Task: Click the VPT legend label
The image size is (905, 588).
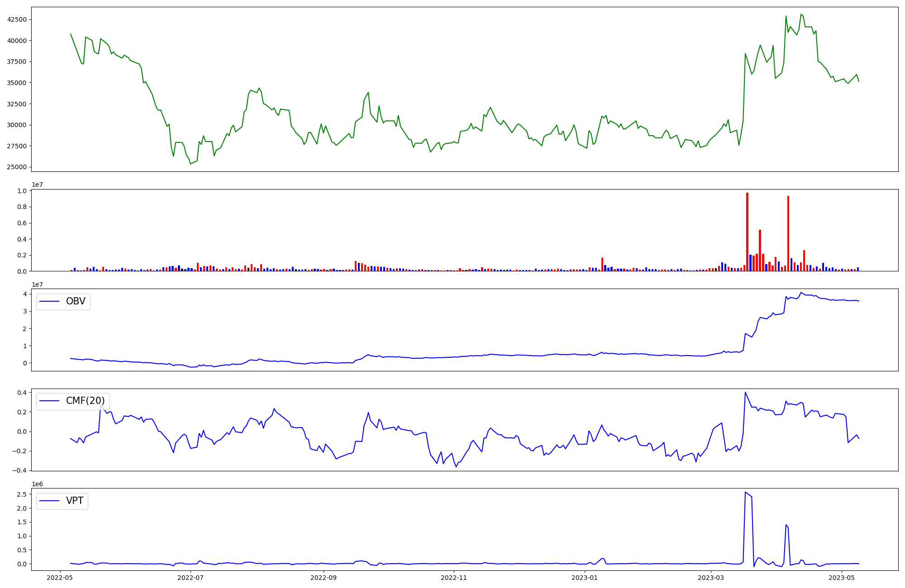Action: pos(75,501)
